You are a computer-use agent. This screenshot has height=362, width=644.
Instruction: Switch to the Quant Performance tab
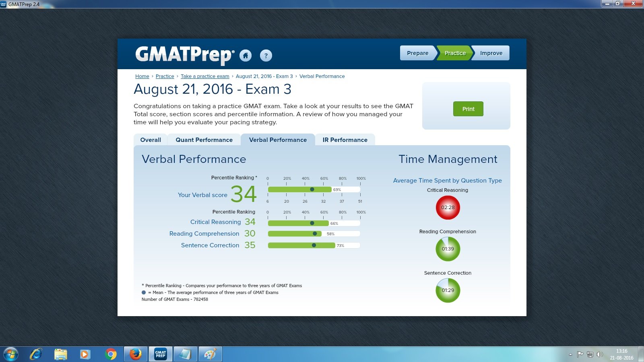point(204,140)
